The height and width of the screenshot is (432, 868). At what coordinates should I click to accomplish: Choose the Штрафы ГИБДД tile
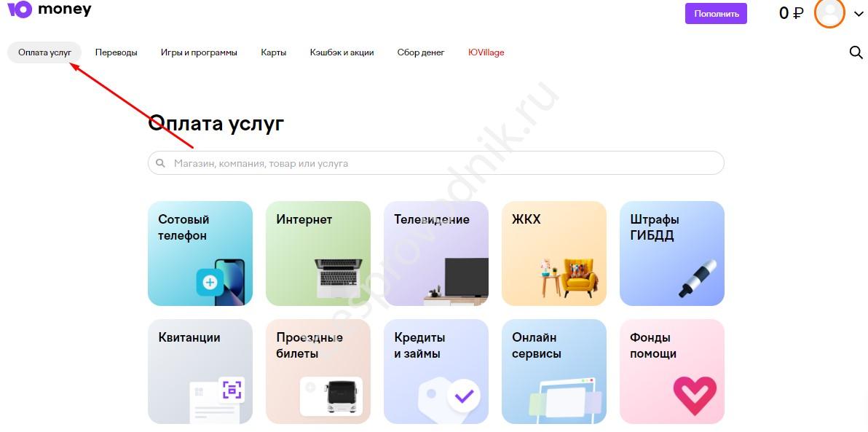[x=672, y=254]
